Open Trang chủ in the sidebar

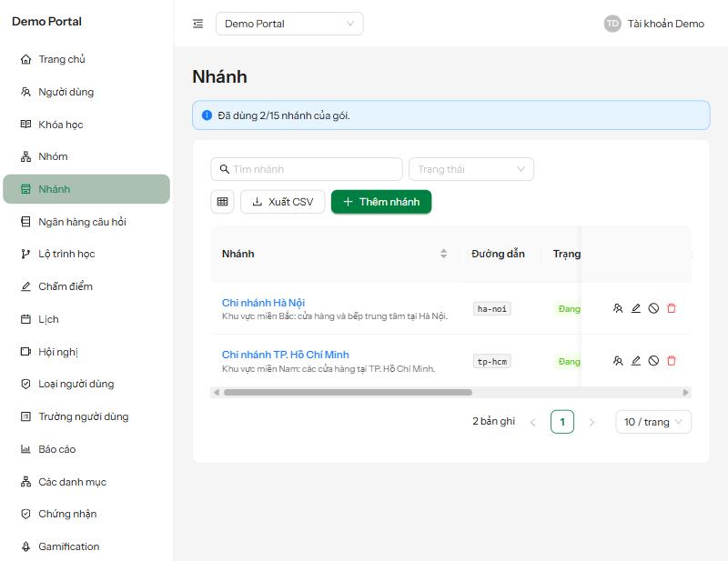tap(86, 59)
